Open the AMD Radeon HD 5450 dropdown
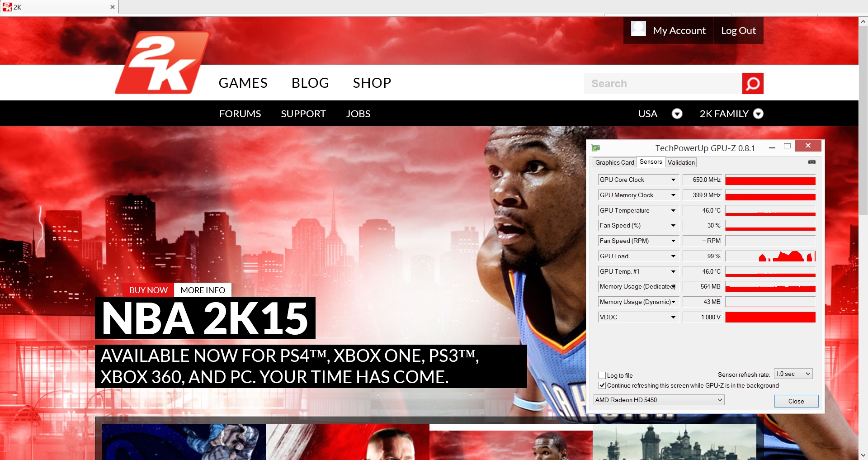 tap(659, 400)
